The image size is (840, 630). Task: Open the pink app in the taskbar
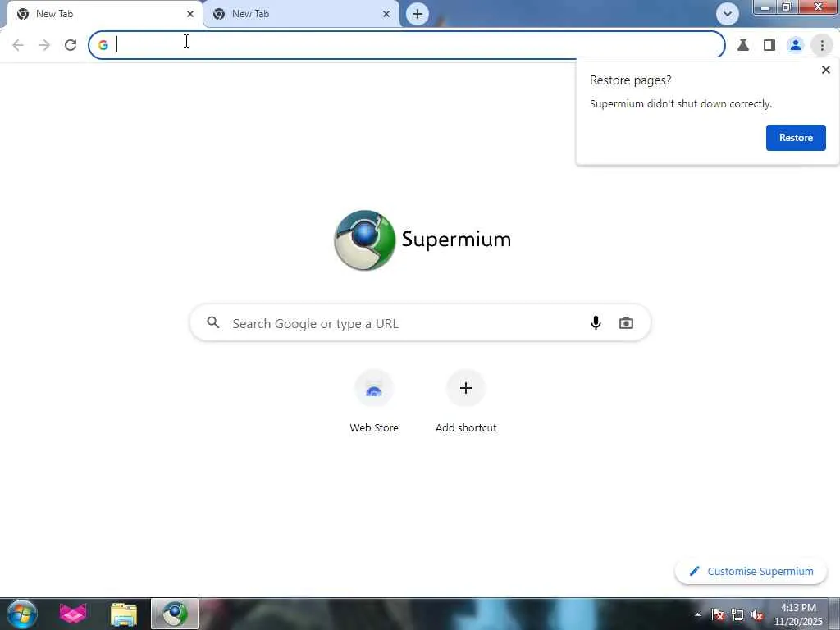coord(73,614)
